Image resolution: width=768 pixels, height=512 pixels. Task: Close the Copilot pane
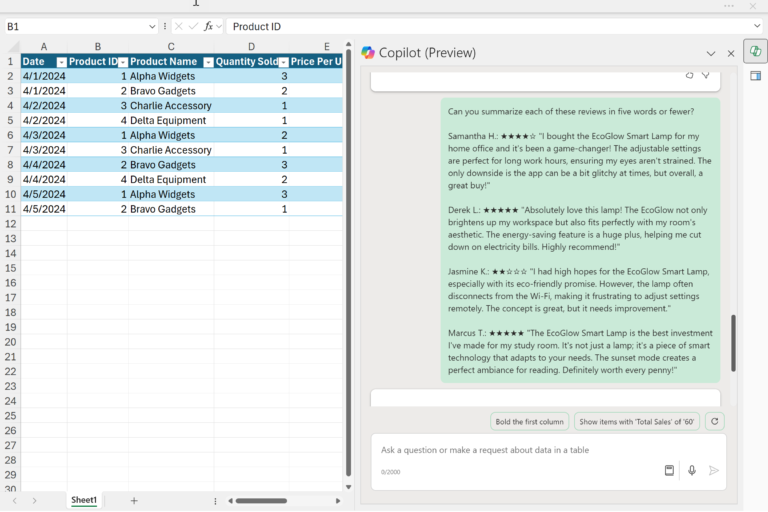731,53
